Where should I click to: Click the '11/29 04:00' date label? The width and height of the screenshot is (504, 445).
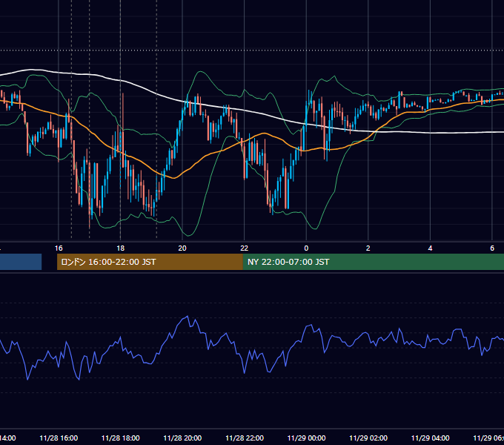[x=431, y=438]
